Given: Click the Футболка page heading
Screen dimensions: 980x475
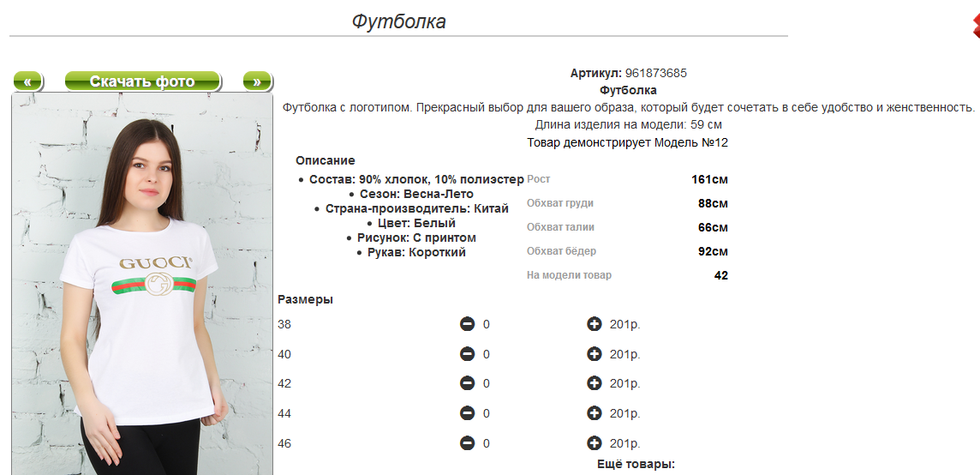Looking at the screenshot, I should point(398,21).
